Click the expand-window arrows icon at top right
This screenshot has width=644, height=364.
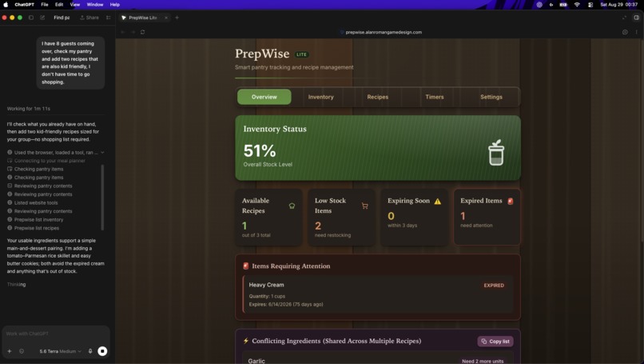pyautogui.click(x=624, y=18)
